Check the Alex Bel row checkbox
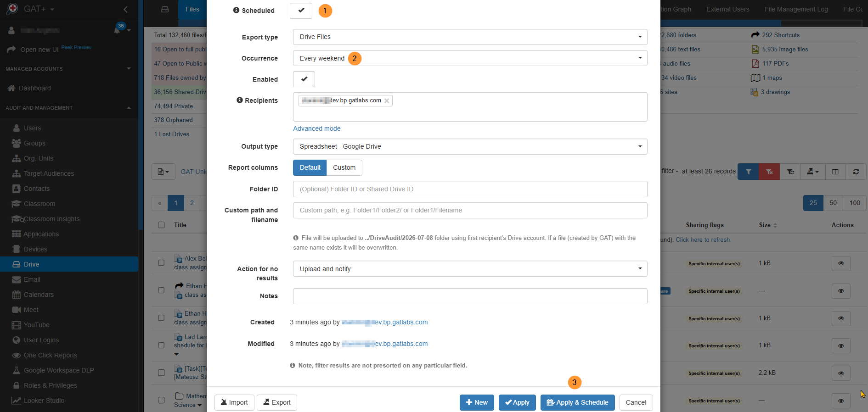The width and height of the screenshot is (868, 412). 161,263
